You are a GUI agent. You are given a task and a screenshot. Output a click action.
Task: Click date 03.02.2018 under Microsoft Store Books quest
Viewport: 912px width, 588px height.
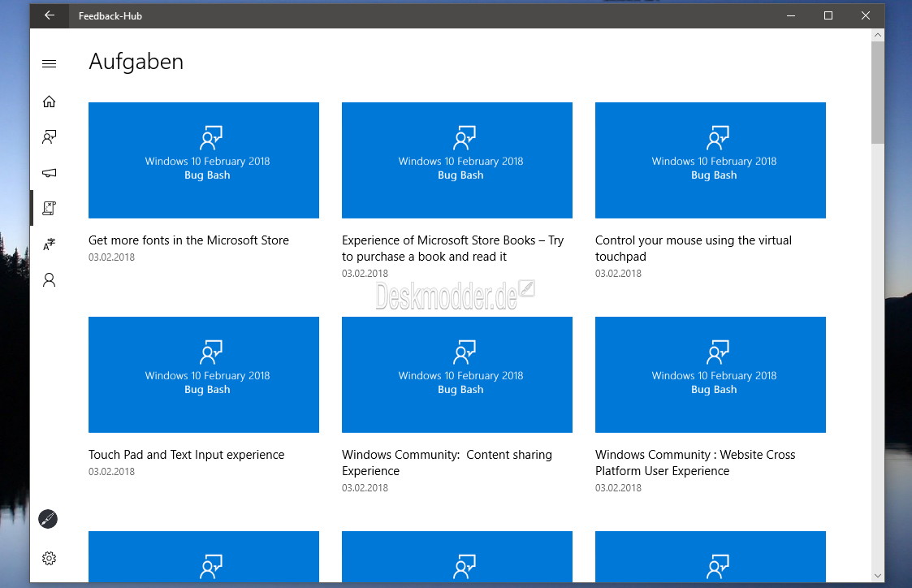pyautogui.click(x=365, y=274)
